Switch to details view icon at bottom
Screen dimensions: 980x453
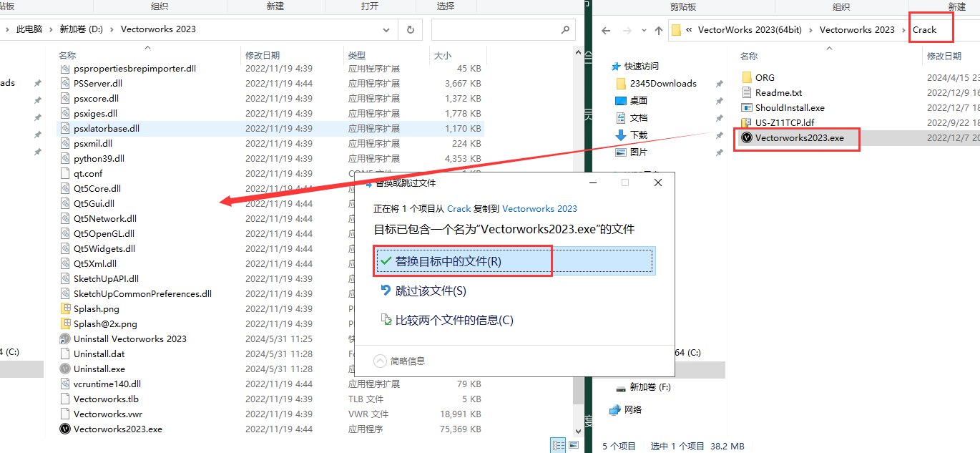[558, 446]
